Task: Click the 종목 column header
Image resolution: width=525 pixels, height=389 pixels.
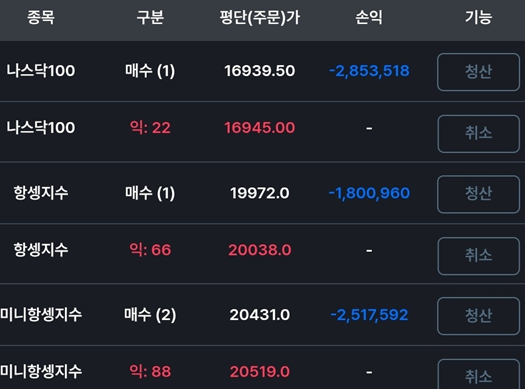Action: click(x=41, y=17)
